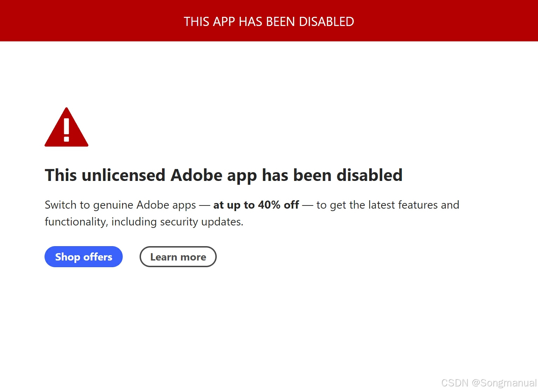Click the 'functionality, including security updates.' line

coord(144,222)
